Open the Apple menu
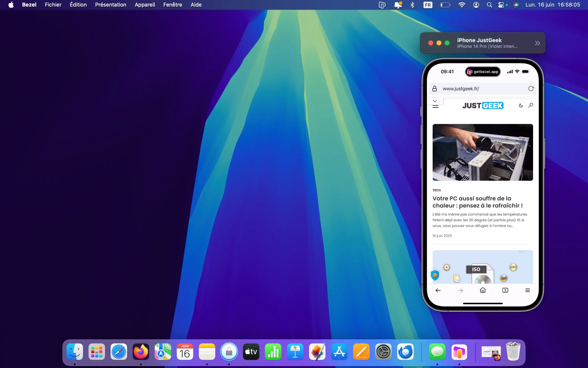588x368 pixels. (11, 5)
